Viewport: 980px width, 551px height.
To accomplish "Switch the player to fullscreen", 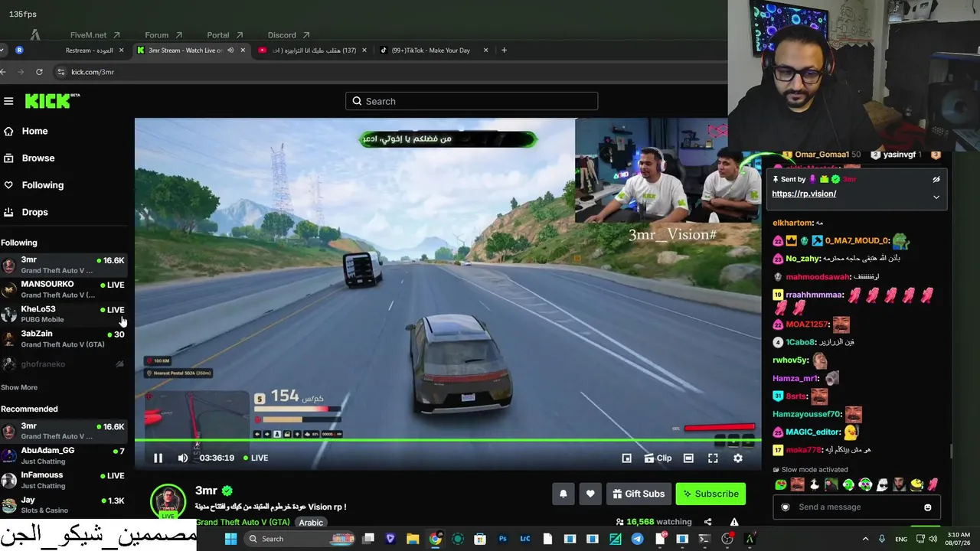I will pyautogui.click(x=713, y=458).
